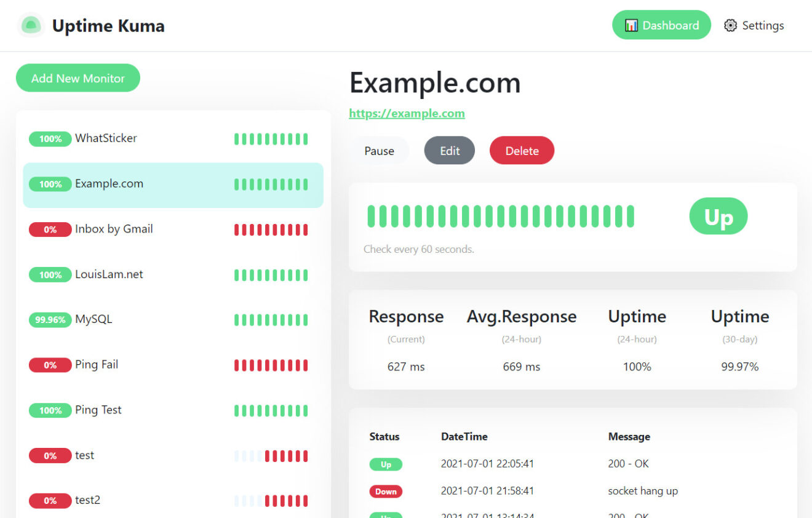Select the test2 monitor in sidebar
This screenshot has width=812, height=518.
(87, 500)
